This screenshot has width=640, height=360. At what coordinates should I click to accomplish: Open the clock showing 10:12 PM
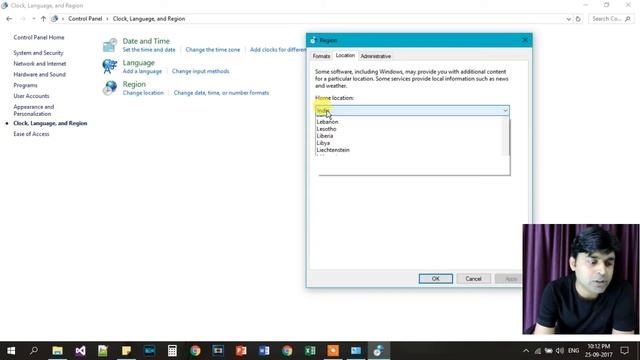599,351
